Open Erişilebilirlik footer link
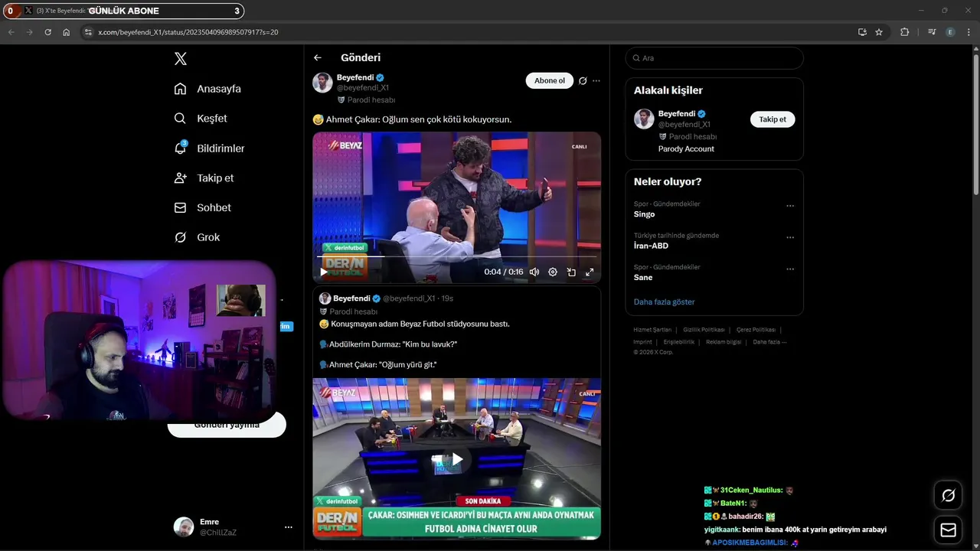The image size is (980, 551). click(679, 342)
